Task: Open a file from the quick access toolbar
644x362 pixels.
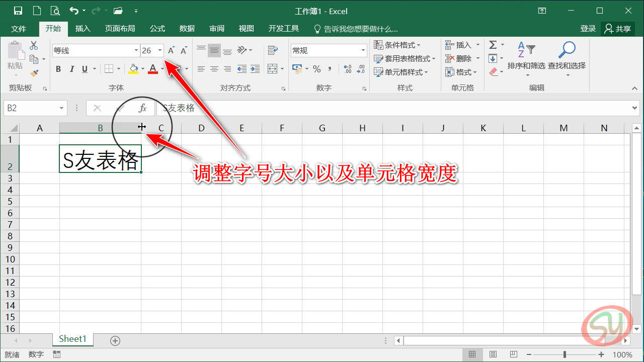Action: tap(118, 11)
